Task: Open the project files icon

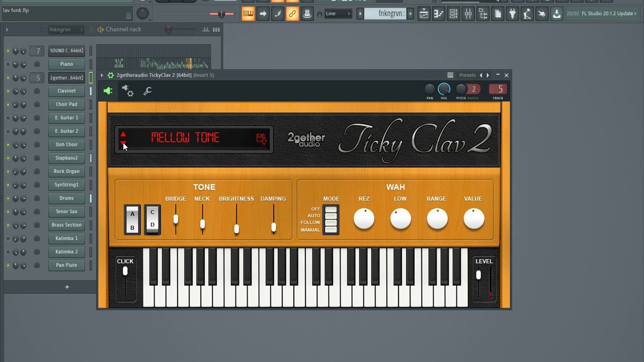Action: coord(498,14)
